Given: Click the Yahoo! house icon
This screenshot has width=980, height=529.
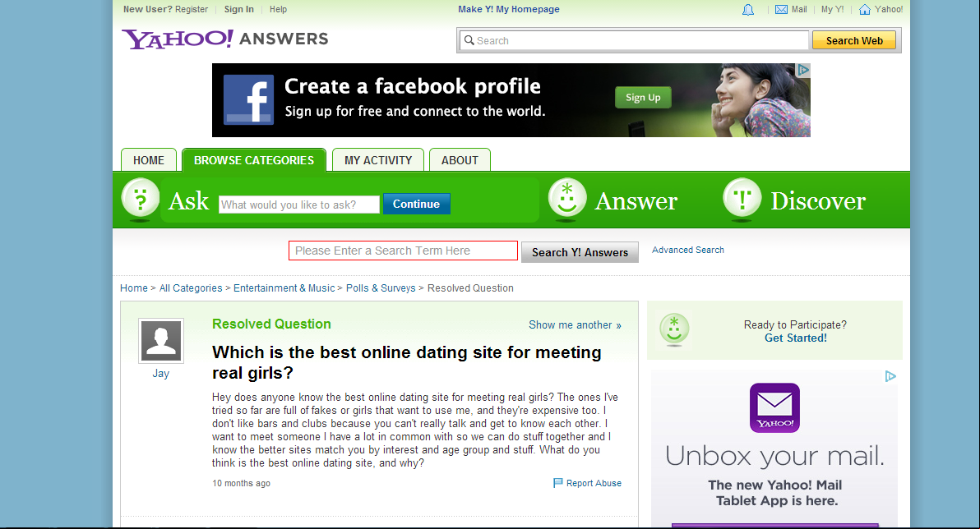Looking at the screenshot, I should coord(865,9).
